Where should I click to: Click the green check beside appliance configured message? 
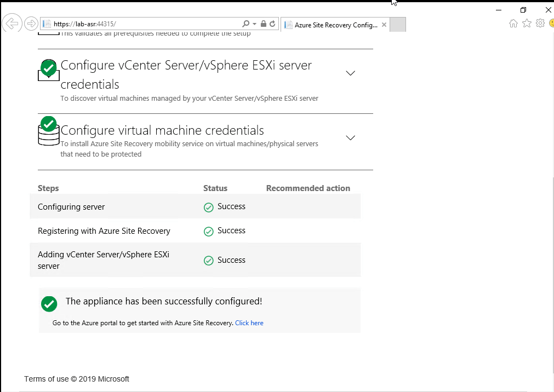tap(49, 304)
